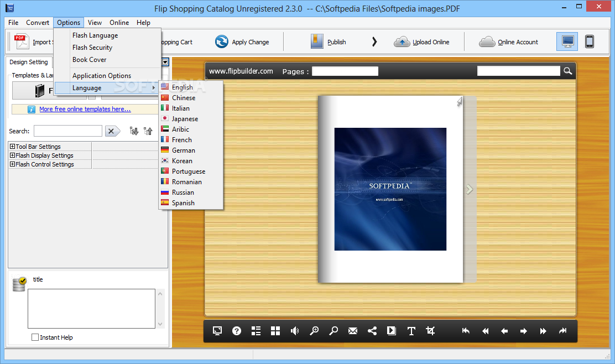Switch to mobile phone preview mode
Screen dimensions: 615x364
(589, 41)
